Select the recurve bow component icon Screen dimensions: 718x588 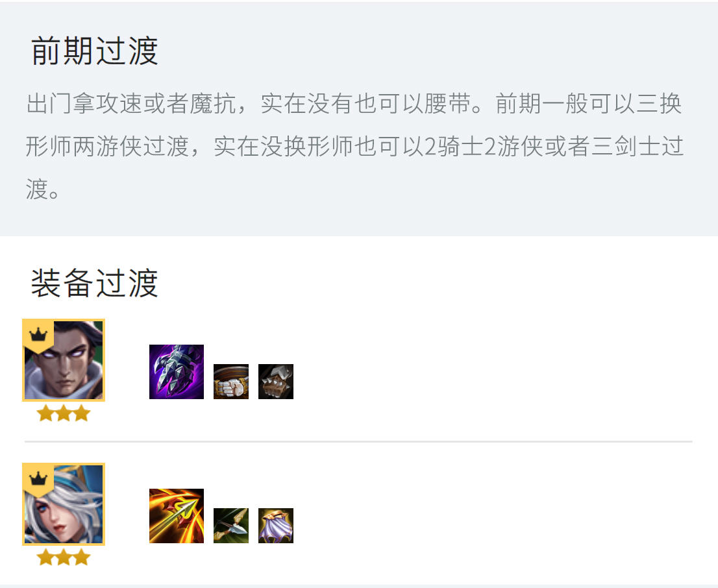coord(231,525)
